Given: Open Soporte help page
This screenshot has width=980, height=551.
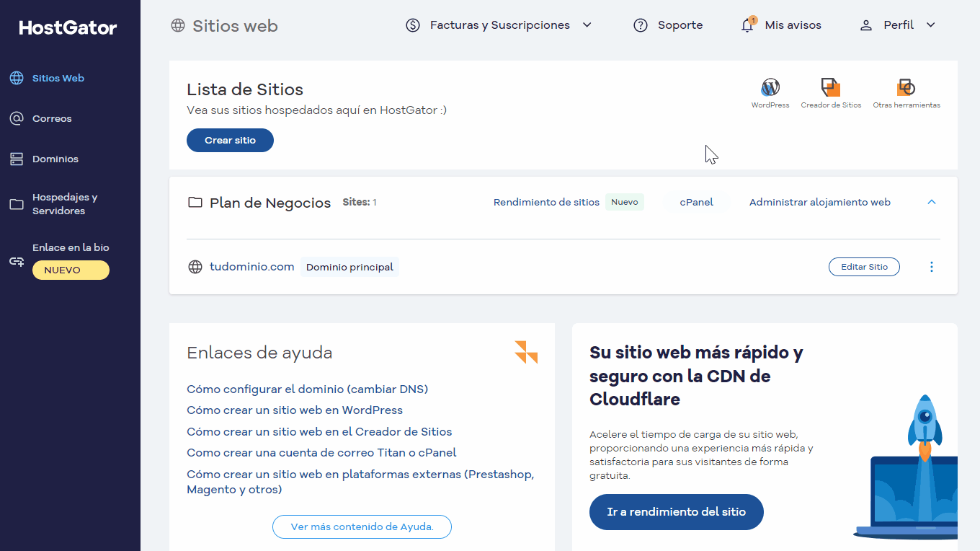Looking at the screenshot, I should (680, 25).
